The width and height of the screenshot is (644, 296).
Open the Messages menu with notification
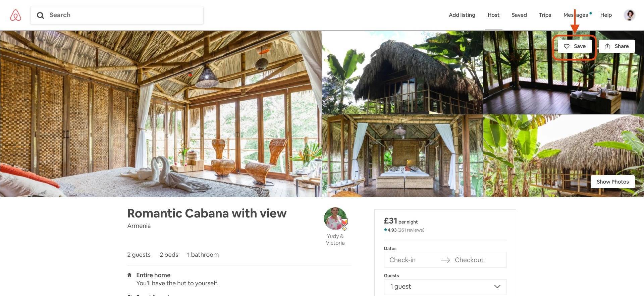(x=576, y=15)
